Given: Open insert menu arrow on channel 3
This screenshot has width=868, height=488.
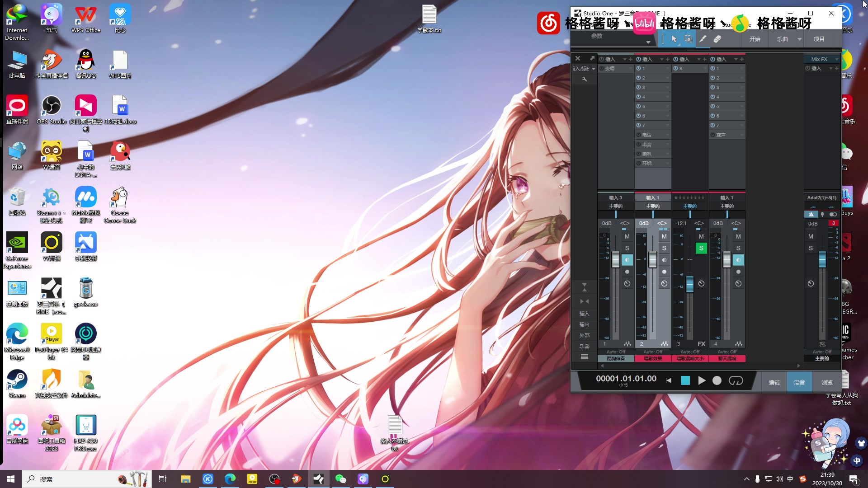Looking at the screenshot, I should [x=699, y=59].
